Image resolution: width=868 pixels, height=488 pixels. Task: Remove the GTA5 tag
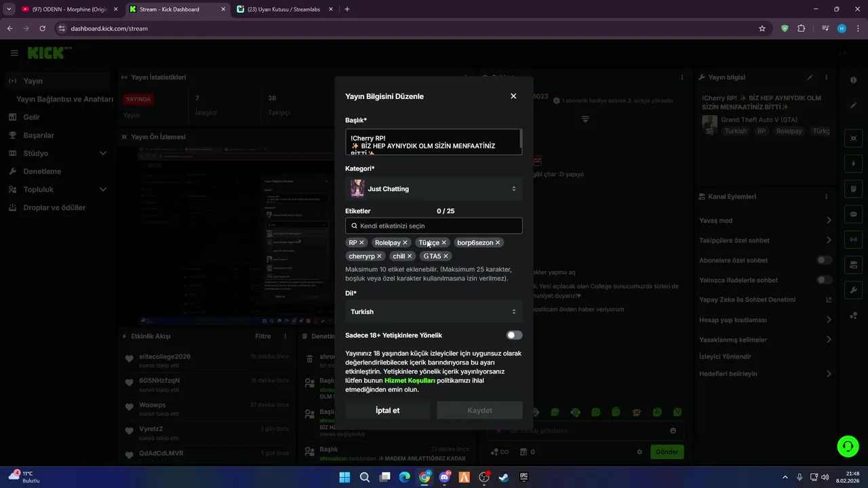tap(446, 256)
